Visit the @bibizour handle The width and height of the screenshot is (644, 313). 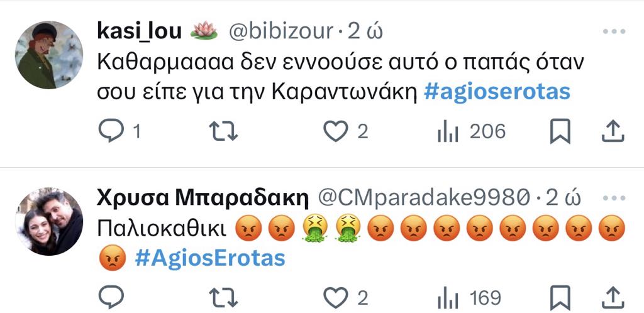(x=281, y=31)
